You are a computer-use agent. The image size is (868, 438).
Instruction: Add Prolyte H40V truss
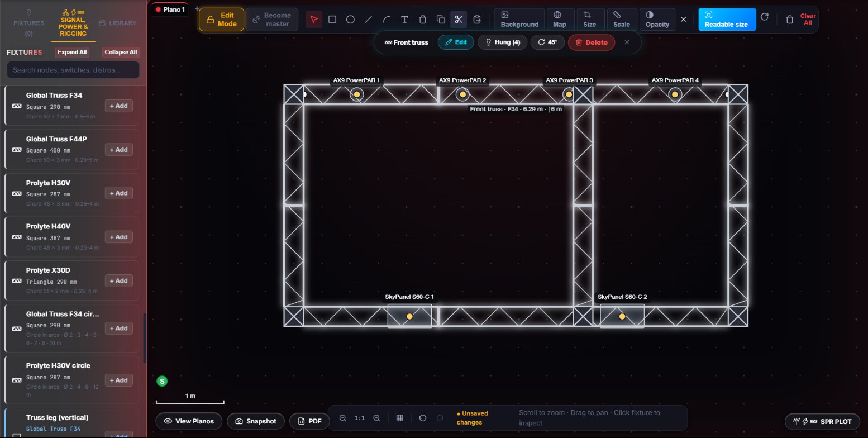pos(118,237)
